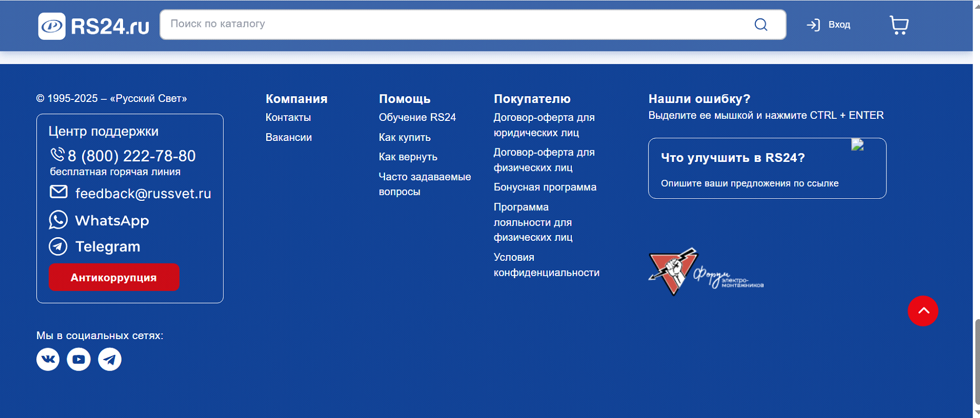Open Telegram round social icon
The height and width of the screenshot is (418, 980).
(x=110, y=359)
